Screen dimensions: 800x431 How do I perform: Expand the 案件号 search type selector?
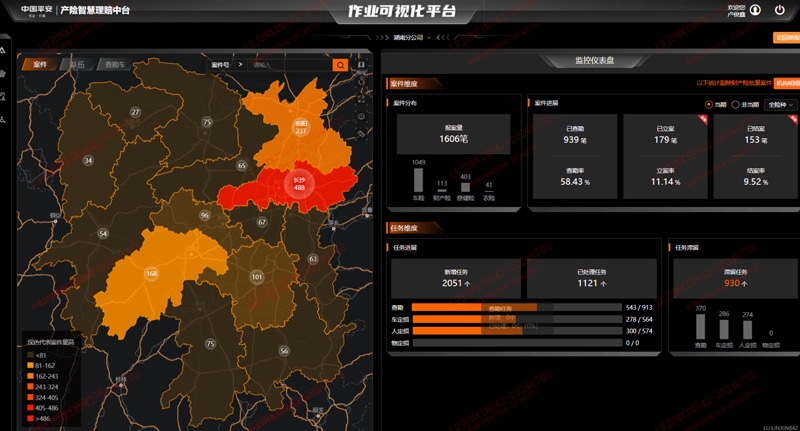pos(227,65)
